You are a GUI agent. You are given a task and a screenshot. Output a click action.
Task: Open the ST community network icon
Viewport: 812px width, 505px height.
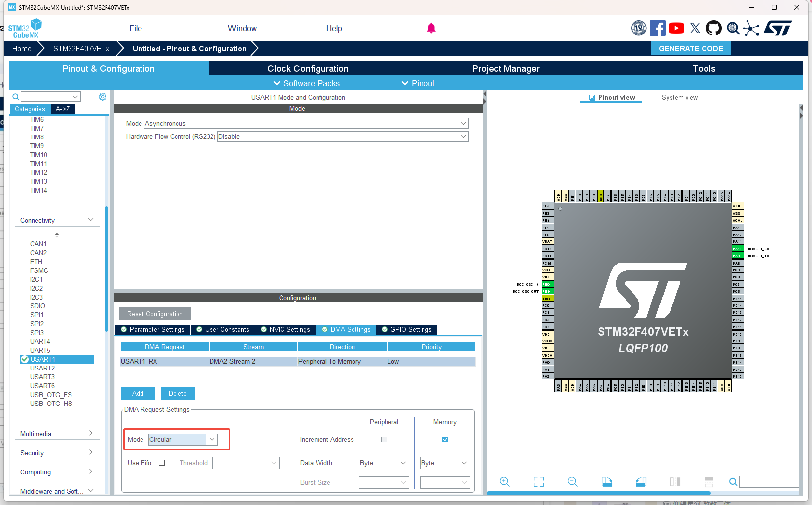[751, 28]
